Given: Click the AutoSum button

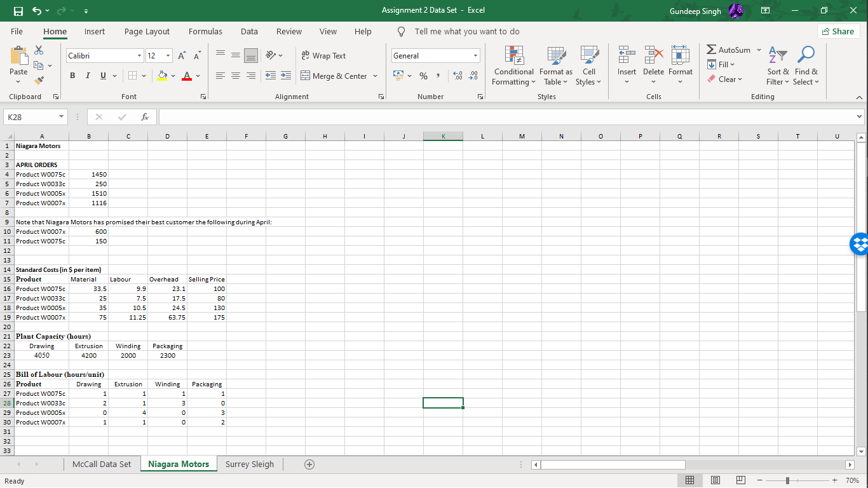Looking at the screenshot, I should tap(729, 50).
